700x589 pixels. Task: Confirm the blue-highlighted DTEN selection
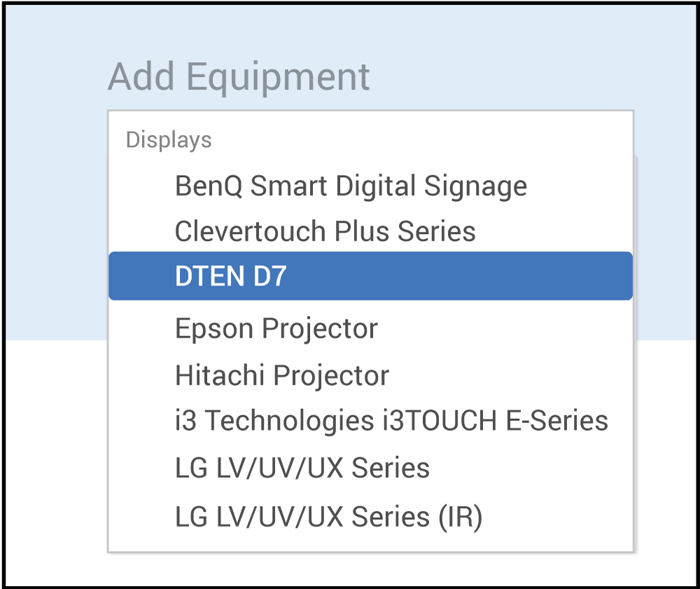[x=370, y=276]
